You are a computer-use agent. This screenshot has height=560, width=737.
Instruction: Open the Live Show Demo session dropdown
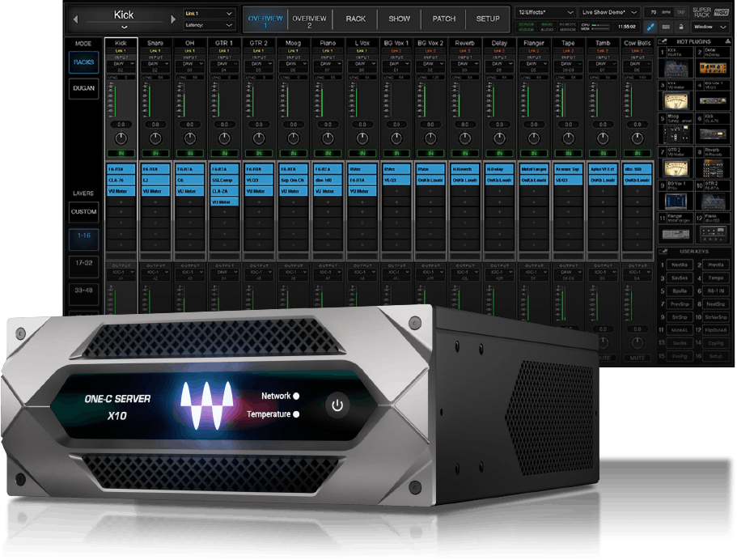click(x=609, y=12)
